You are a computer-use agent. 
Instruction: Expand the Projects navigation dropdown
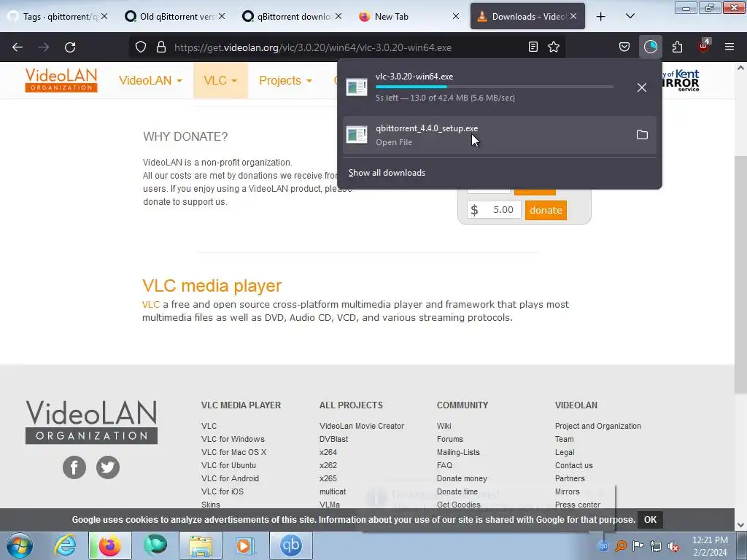[x=285, y=80]
